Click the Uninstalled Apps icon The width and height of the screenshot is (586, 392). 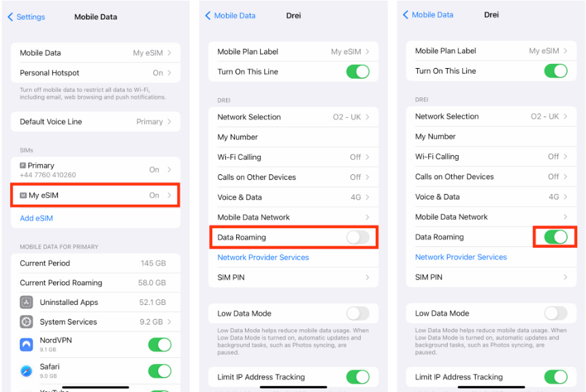pyautogui.click(x=27, y=302)
